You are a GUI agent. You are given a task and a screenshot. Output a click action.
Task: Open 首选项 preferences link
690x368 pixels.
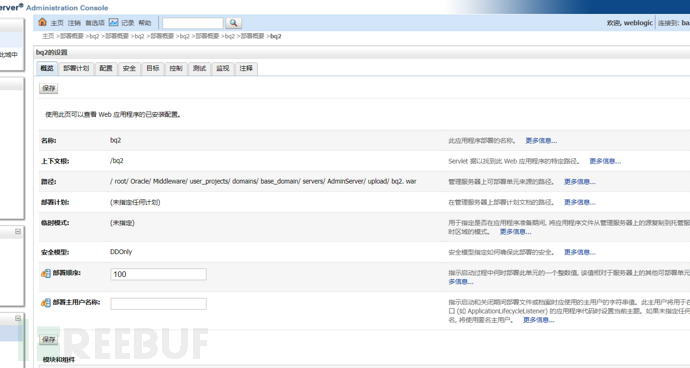[x=95, y=23]
